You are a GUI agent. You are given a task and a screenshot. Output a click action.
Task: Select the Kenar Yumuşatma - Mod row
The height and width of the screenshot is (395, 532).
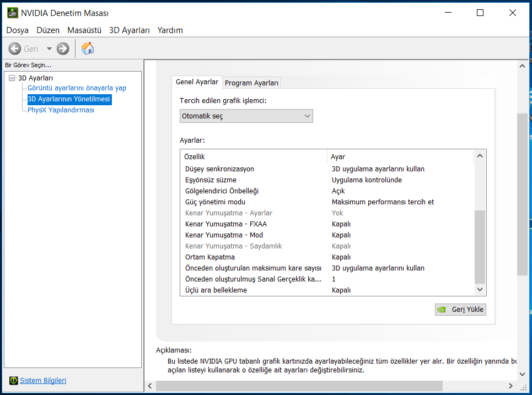point(327,235)
